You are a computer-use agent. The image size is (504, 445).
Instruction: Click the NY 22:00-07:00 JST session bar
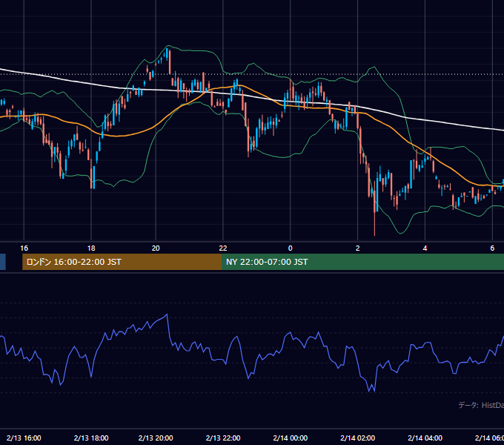click(362, 262)
